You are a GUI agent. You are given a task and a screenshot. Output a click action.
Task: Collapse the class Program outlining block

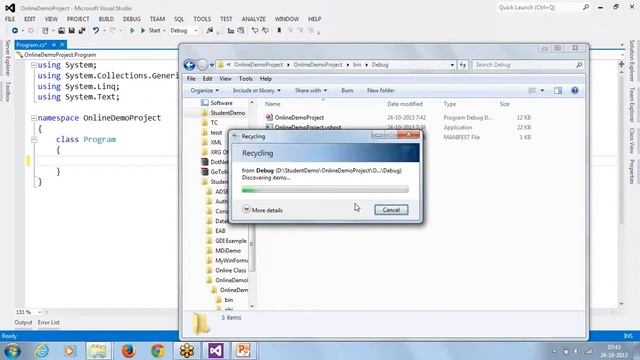pyautogui.click(x=34, y=140)
